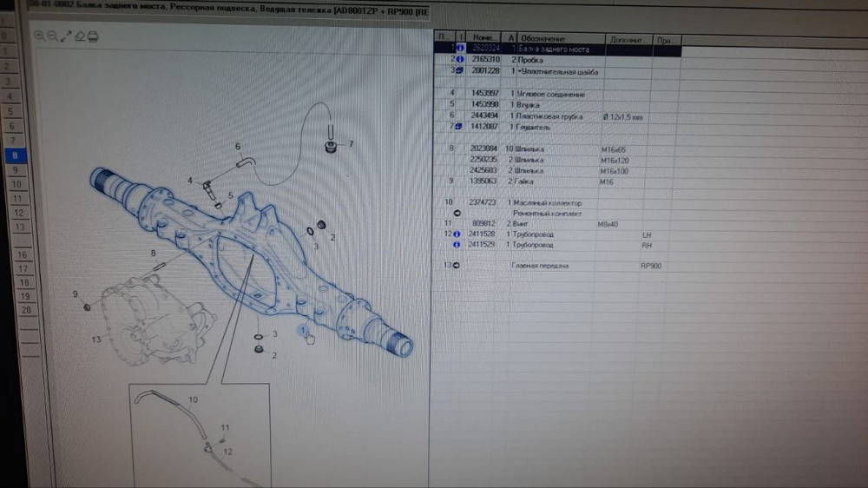Viewport: 868px width, 488px height.
Task: Print the diagram using the printer icon
Action: [93, 36]
